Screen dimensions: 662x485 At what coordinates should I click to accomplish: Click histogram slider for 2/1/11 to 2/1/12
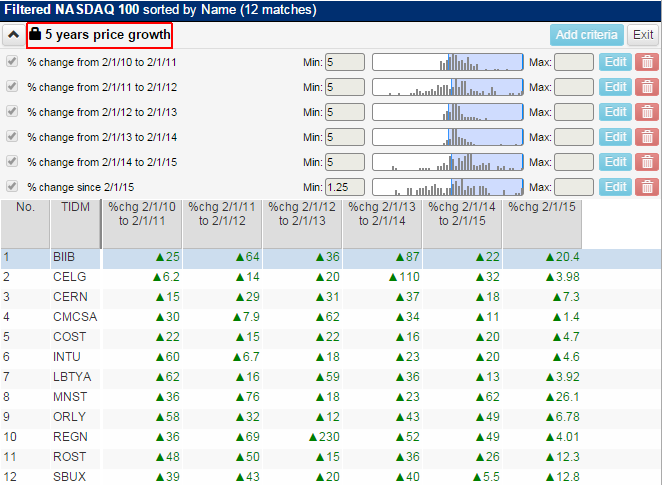(448, 87)
